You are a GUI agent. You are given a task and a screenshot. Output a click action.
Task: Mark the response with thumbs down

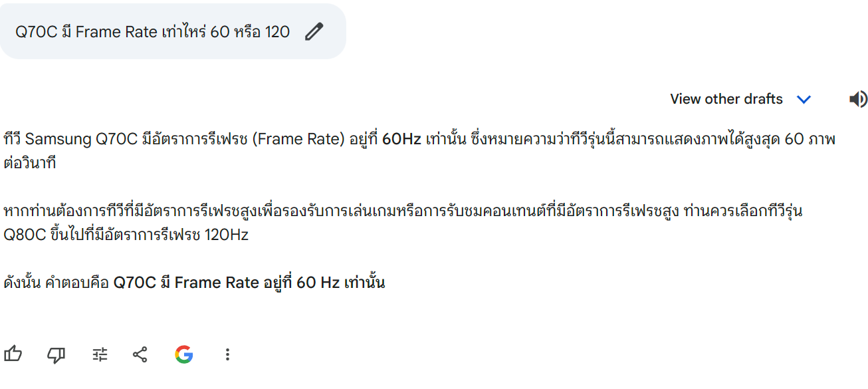click(56, 355)
